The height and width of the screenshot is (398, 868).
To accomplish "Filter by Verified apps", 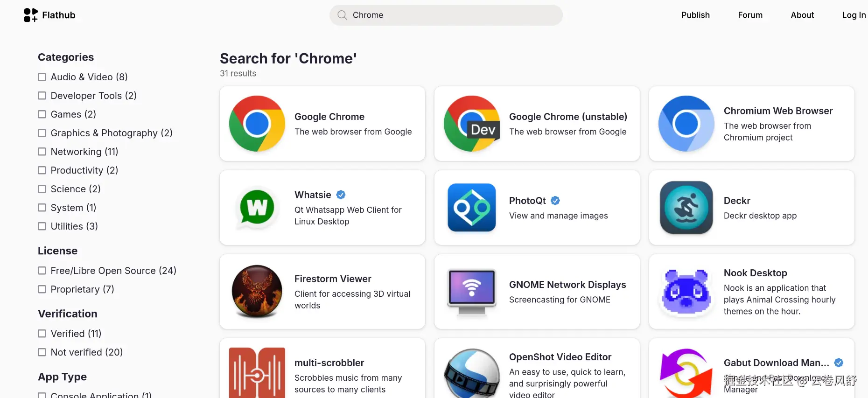I will click(42, 334).
